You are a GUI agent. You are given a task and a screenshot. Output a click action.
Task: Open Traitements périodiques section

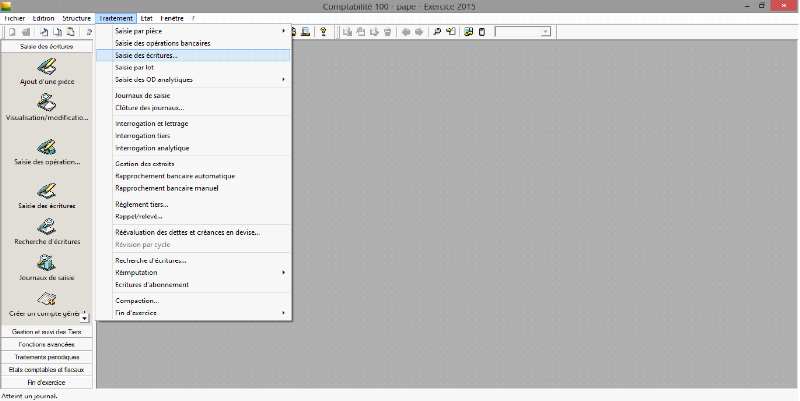(x=47, y=357)
